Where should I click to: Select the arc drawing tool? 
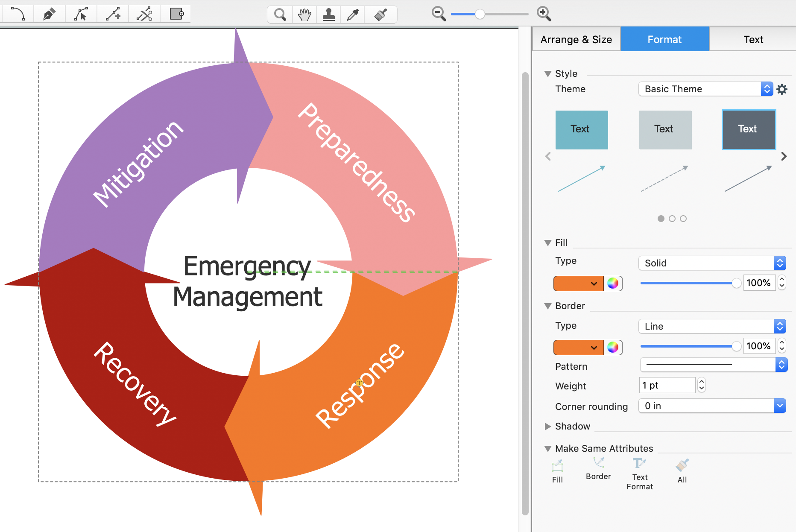tap(18, 14)
